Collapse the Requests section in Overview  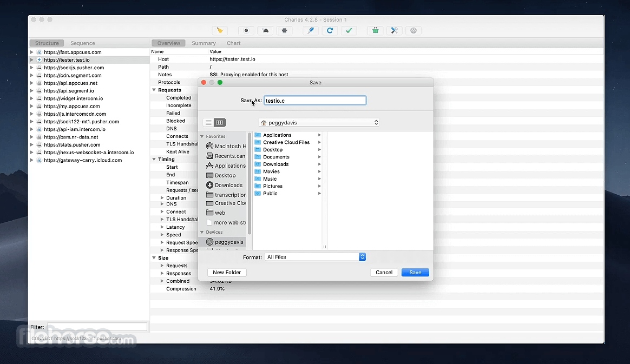(154, 90)
